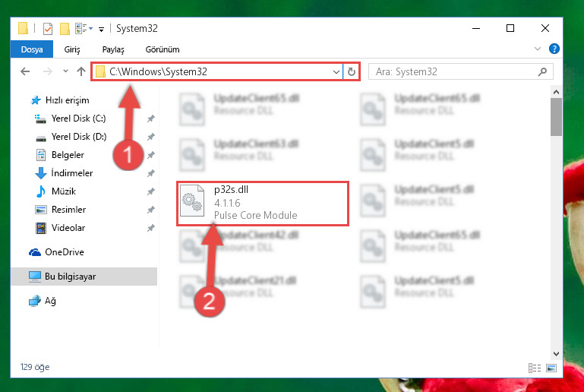Click the Properties quick access icon
584x392 pixels.
[48, 29]
